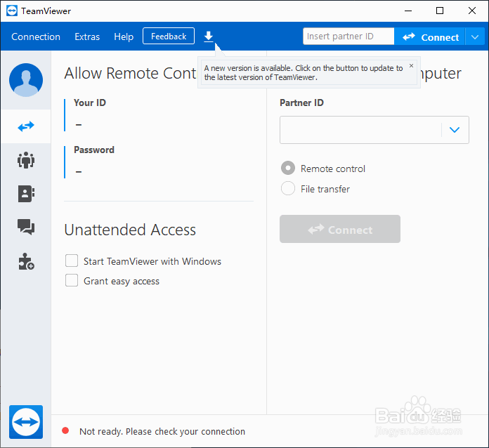Screen dimensions: 489x448
Task: Open the user profile avatar
Action: [26, 80]
